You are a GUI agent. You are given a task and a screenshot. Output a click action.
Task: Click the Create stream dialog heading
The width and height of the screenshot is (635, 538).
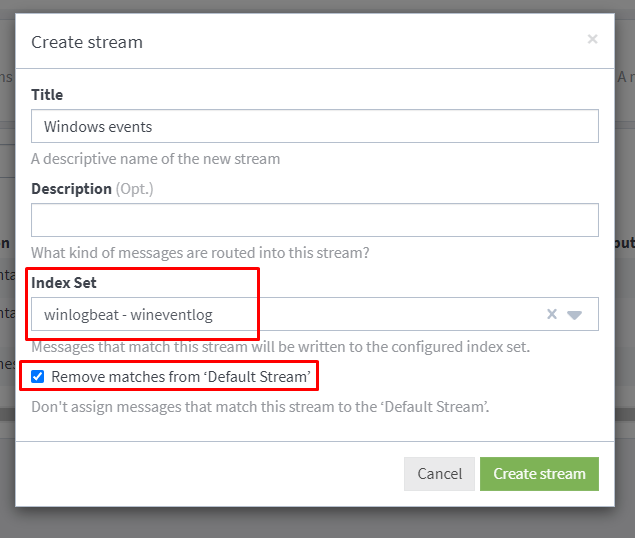coord(87,42)
